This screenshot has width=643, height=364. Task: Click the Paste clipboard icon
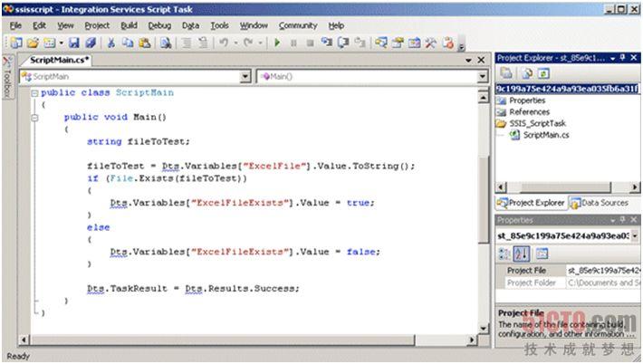(x=144, y=43)
